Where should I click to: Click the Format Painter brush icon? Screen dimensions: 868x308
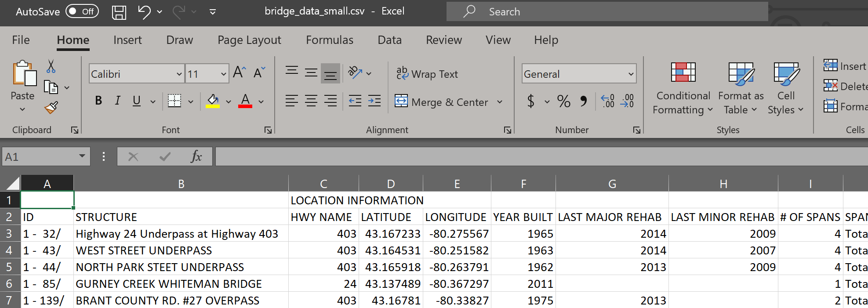(51, 107)
